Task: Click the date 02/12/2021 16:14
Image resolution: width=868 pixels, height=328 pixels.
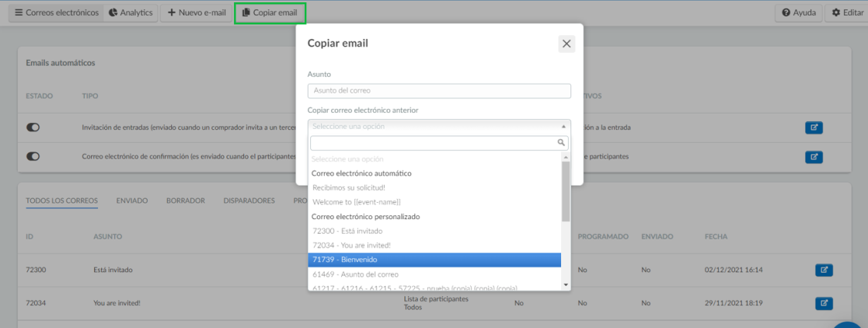Action: 734,270
